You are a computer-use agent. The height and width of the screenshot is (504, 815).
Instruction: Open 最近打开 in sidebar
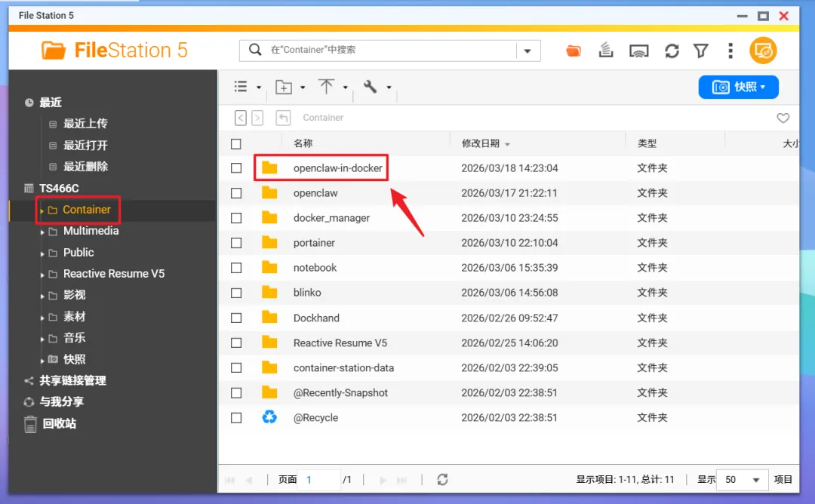coord(85,146)
